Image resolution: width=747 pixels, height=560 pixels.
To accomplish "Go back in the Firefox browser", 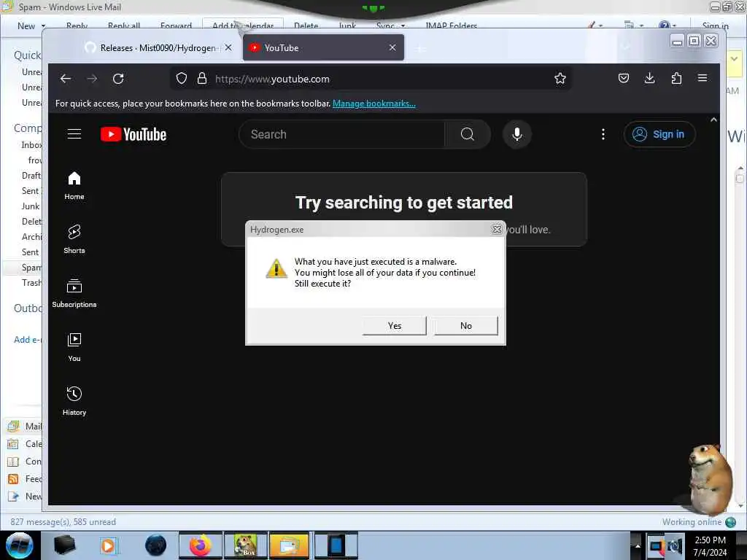I will pos(66,79).
